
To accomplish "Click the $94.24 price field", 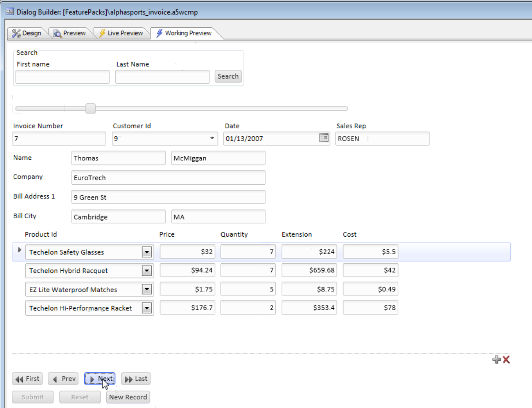I will 188,270.
